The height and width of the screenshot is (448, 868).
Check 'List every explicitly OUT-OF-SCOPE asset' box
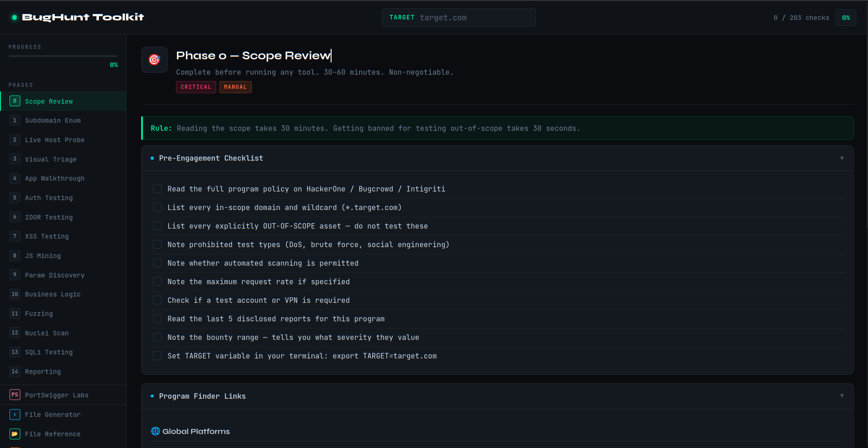pyautogui.click(x=157, y=226)
